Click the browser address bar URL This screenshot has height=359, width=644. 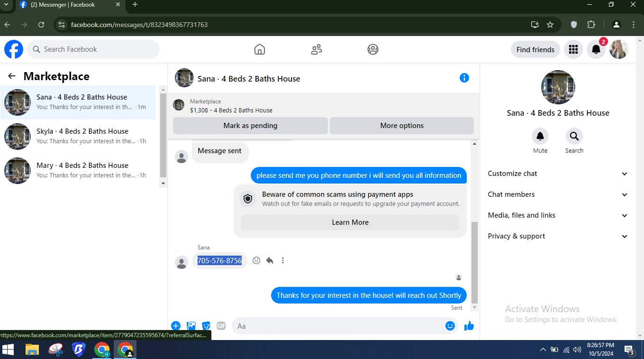tap(139, 25)
